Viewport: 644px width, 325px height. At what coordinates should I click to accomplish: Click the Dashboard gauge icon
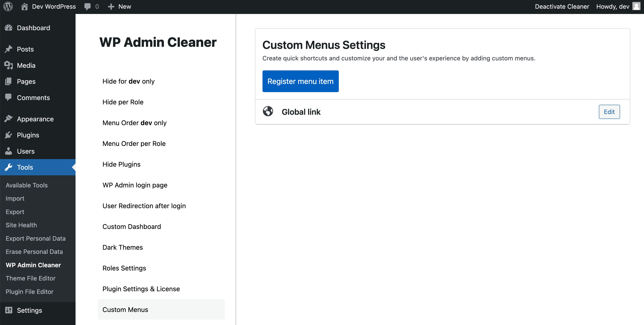[8, 28]
